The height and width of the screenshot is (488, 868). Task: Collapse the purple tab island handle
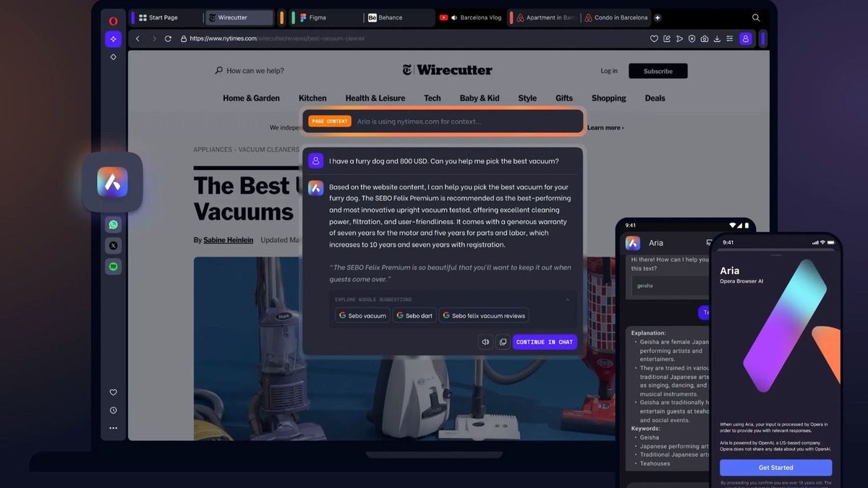133,17
